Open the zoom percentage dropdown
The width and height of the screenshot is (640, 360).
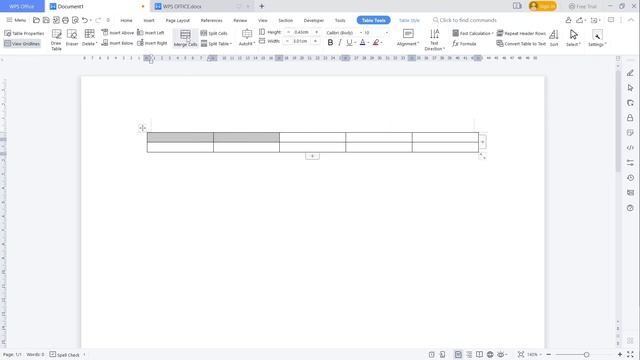[534, 354]
